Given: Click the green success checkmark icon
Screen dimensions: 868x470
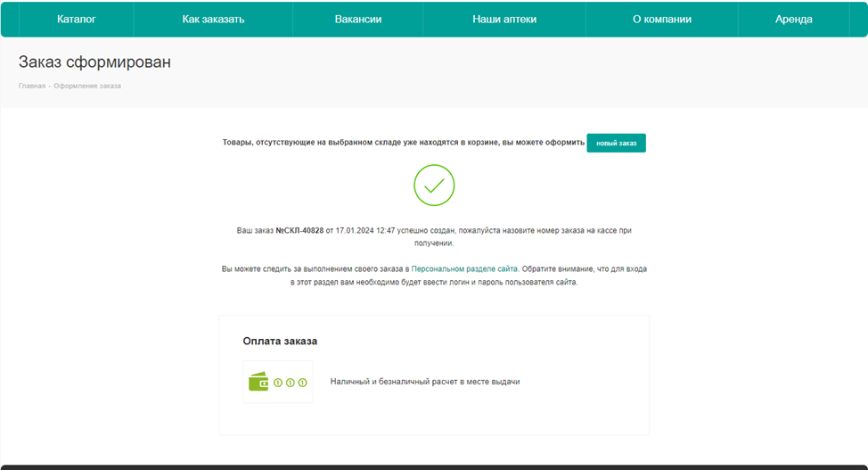Looking at the screenshot, I should pos(434,186).
